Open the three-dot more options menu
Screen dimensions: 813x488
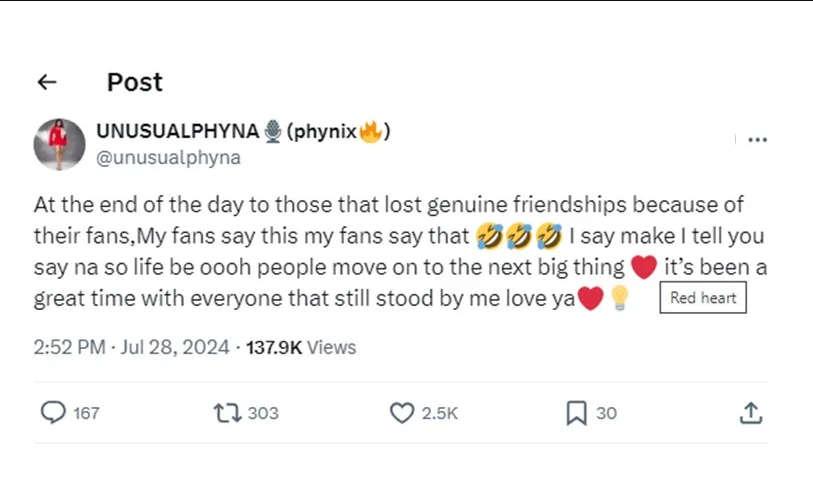pyautogui.click(x=757, y=140)
